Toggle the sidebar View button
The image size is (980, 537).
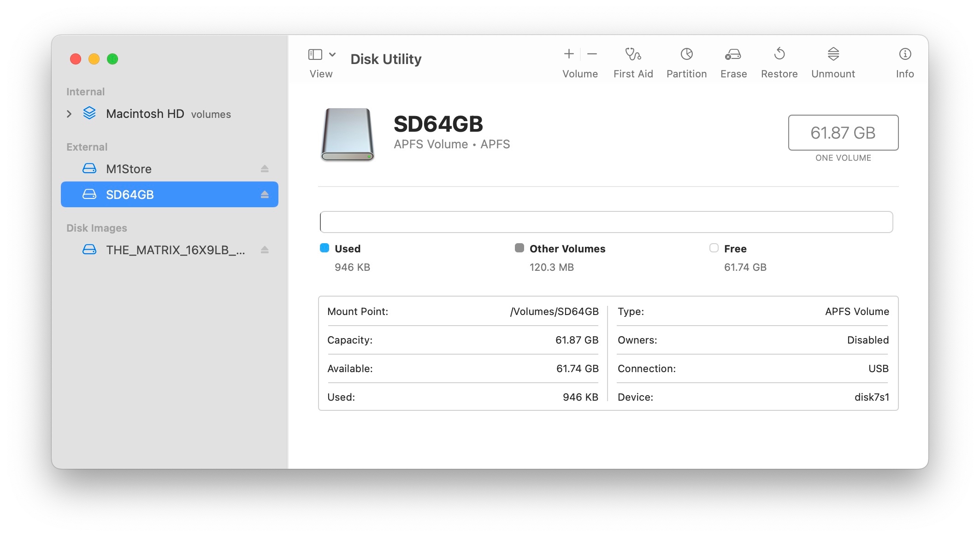point(315,54)
